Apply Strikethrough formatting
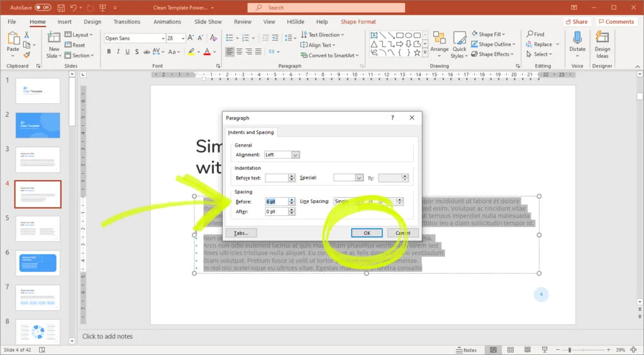 click(x=146, y=52)
